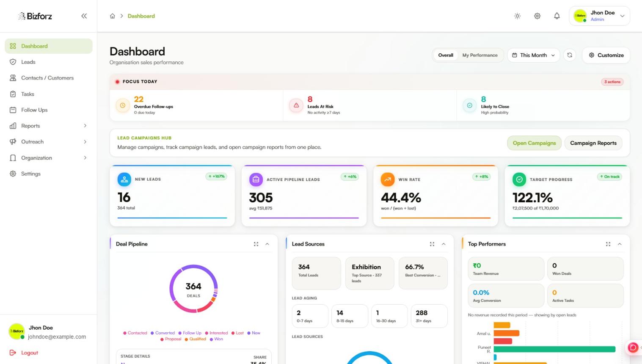Toggle Lost legend item
The height and width of the screenshot is (364, 642).
pos(237,333)
